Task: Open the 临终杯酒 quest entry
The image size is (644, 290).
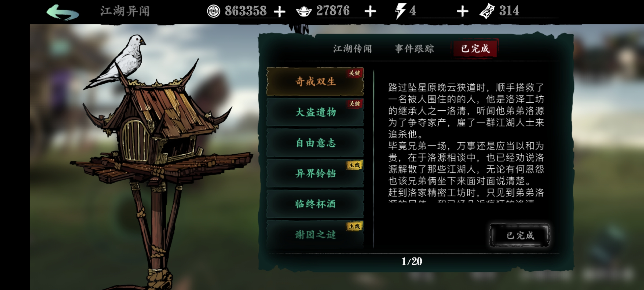Action: click(x=315, y=204)
